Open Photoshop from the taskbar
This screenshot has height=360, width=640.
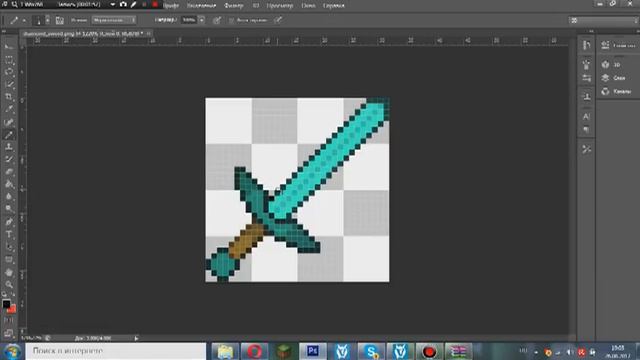[x=313, y=351]
